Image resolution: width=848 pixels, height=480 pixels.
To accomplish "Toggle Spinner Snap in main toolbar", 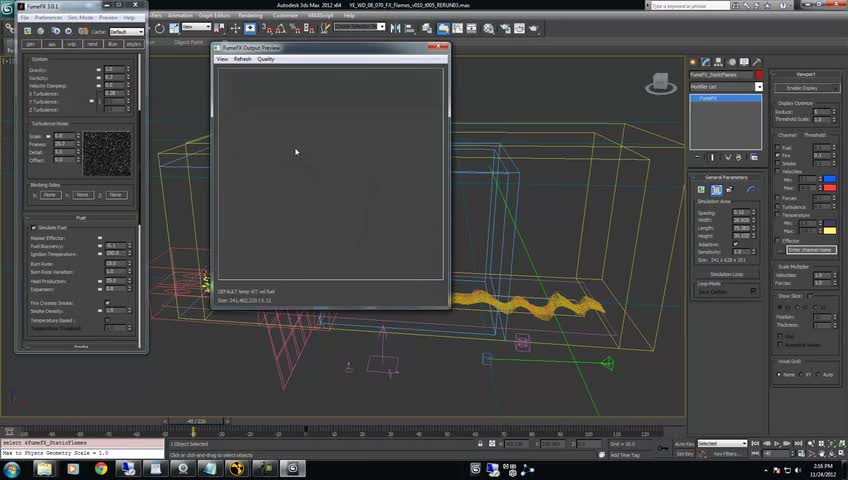I will click(309, 28).
